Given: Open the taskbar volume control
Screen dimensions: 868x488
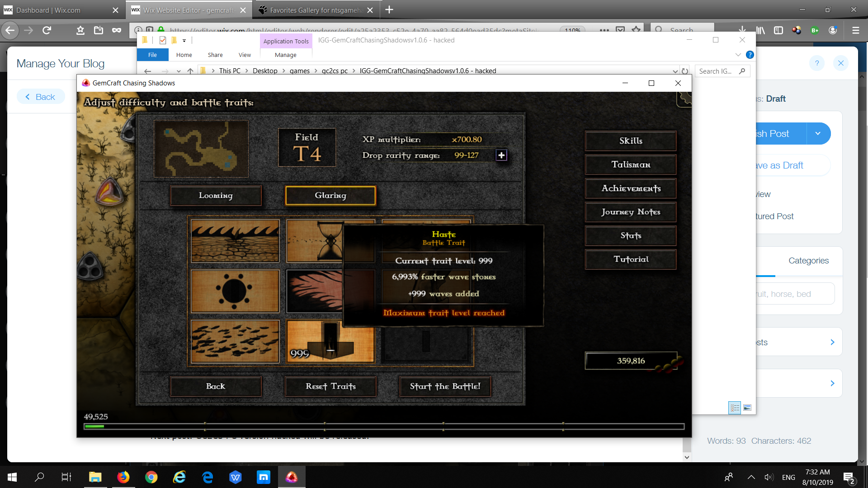Looking at the screenshot, I should click(x=769, y=477).
